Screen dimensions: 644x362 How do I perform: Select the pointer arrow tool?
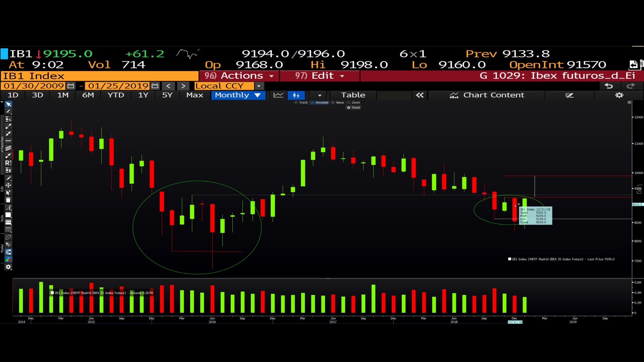click(x=8, y=104)
